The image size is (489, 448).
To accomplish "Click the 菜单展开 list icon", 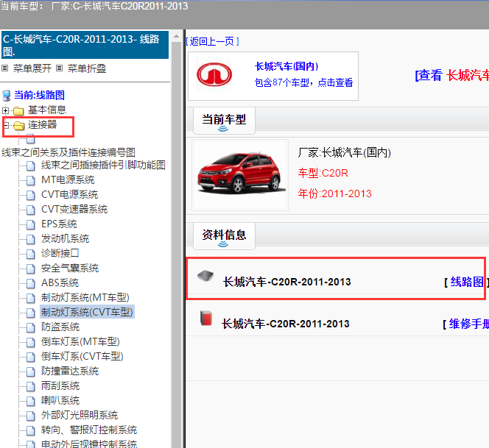I will point(4,68).
